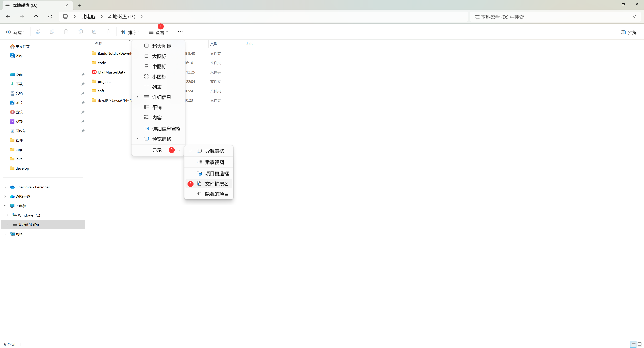Open a new tab with plus button
Screen dimensions: 644x348
(x=79, y=6)
